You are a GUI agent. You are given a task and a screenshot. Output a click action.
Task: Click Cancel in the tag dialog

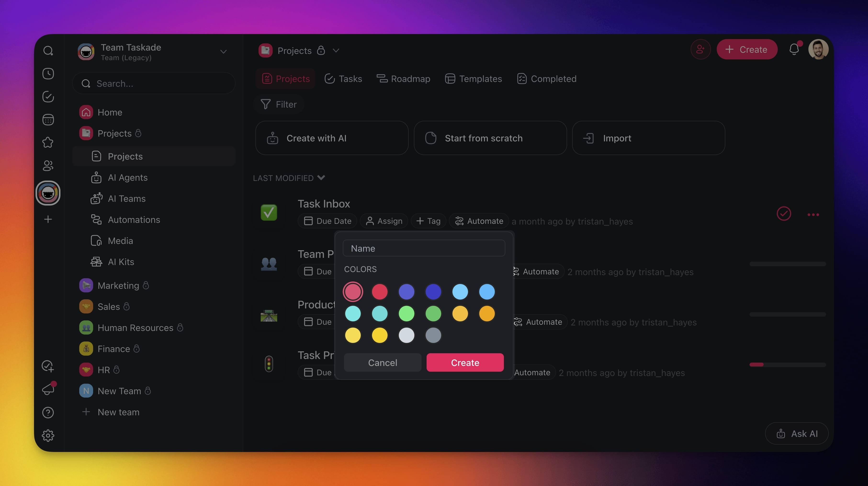[x=383, y=363]
